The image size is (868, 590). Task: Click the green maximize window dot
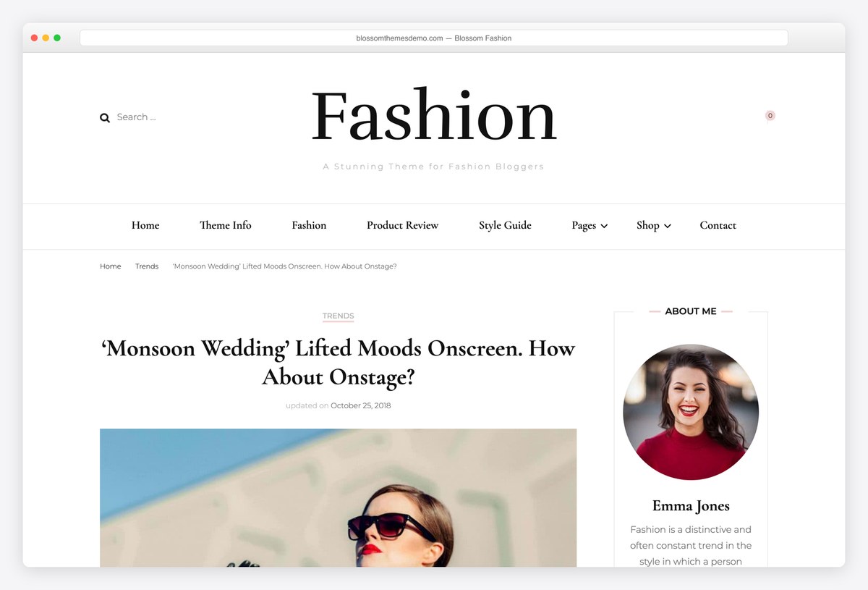coord(57,38)
